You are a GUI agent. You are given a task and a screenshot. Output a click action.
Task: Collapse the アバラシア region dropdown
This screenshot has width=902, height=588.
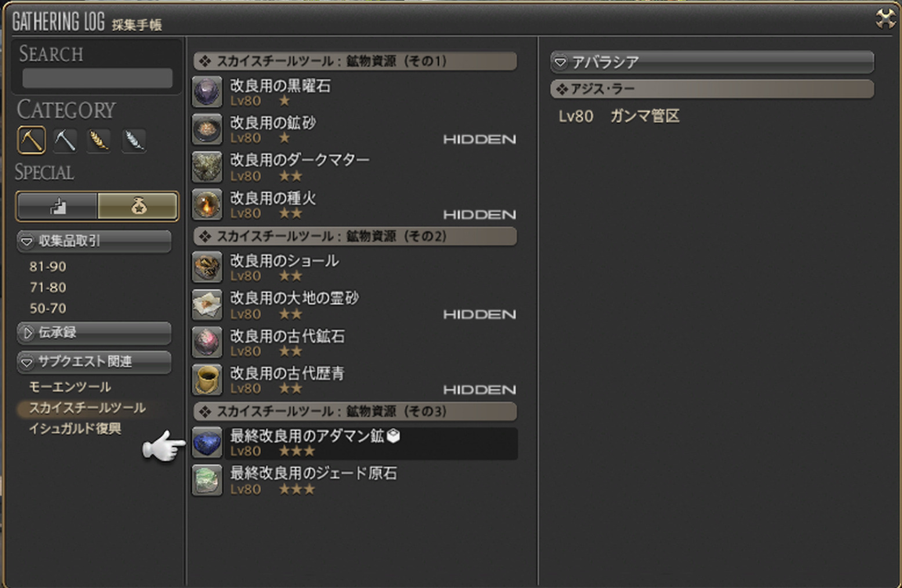[x=712, y=61]
